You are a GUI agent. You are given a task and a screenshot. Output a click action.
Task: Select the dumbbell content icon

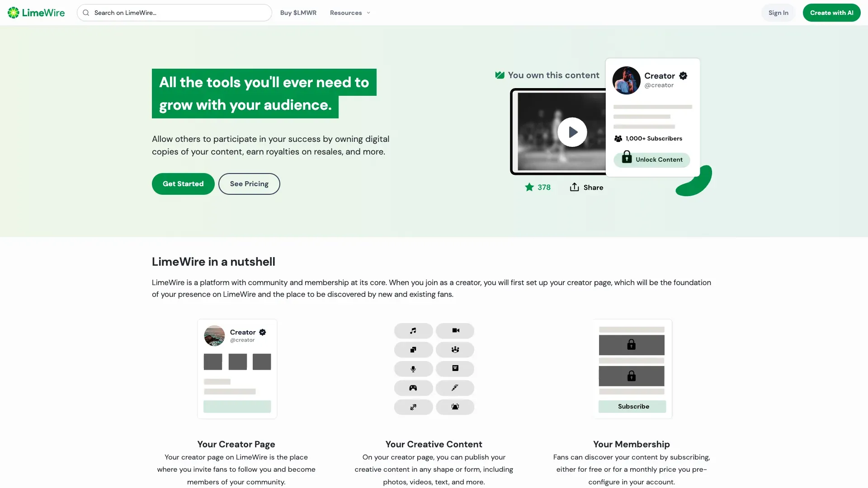tap(413, 407)
